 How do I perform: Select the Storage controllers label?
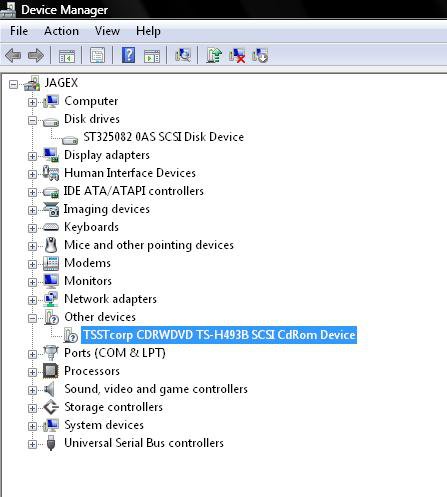113,407
